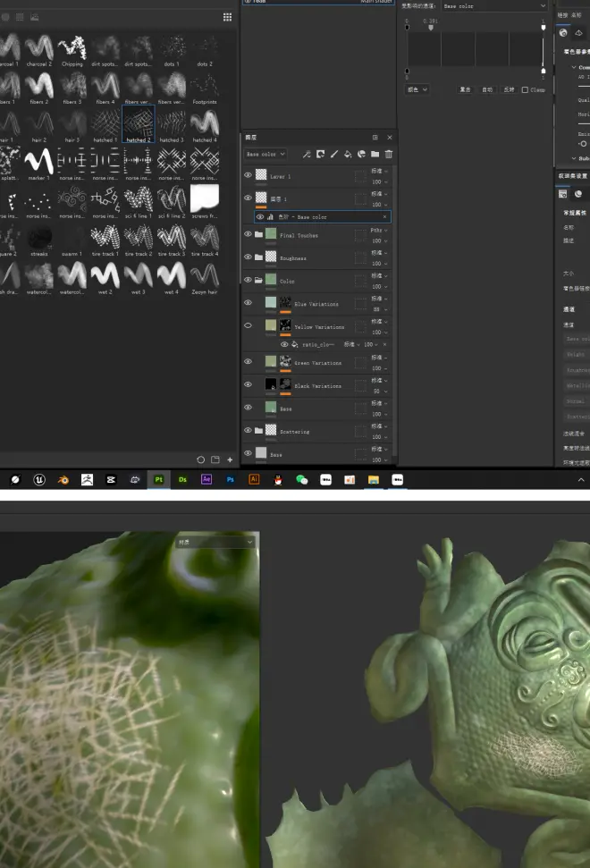Click the levels histogram icon on Base color effect
Screen dimensions: 590x868
click(271, 217)
